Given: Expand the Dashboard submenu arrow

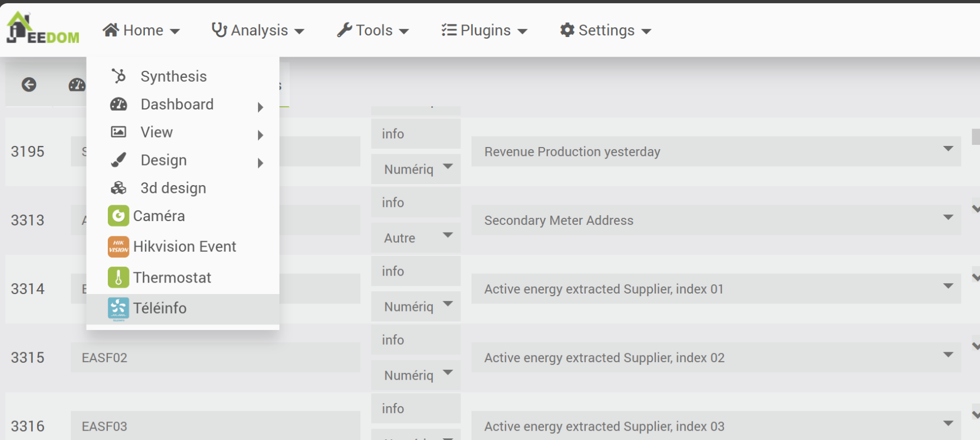Looking at the screenshot, I should [x=260, y=107].
